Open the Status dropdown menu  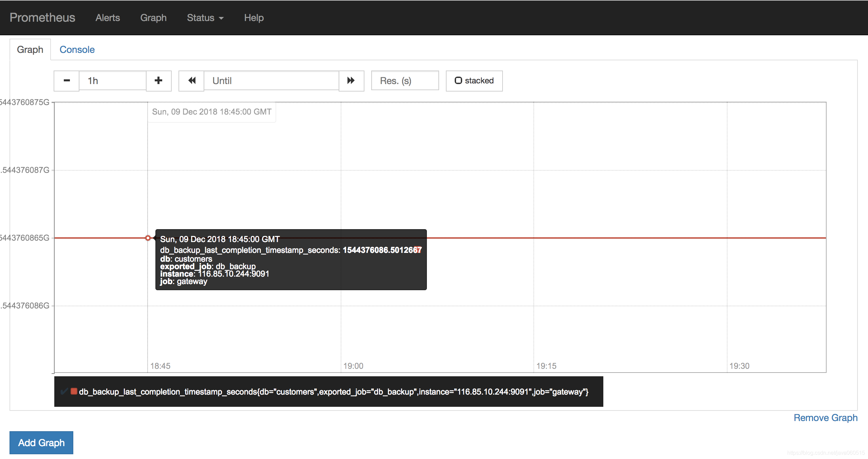(205, 17)
